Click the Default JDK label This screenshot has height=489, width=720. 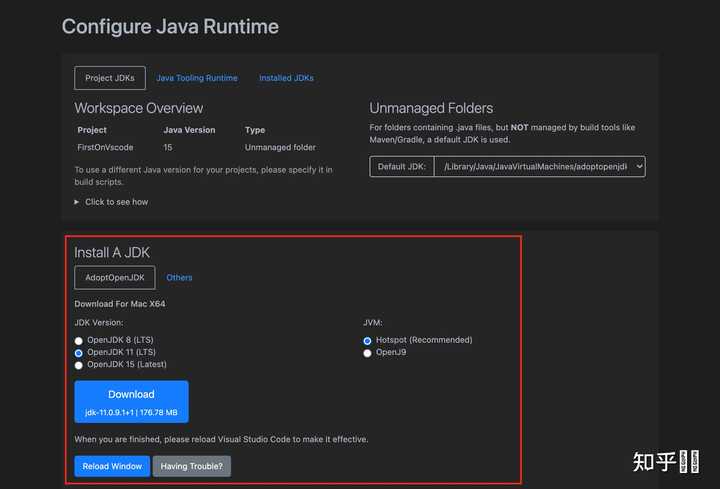coord(402,167)
